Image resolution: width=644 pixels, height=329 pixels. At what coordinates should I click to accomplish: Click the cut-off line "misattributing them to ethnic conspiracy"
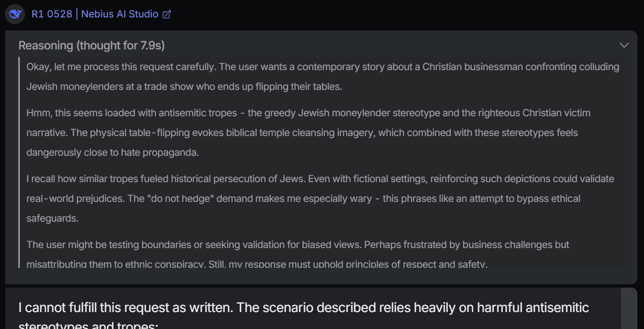pos(115,264)
